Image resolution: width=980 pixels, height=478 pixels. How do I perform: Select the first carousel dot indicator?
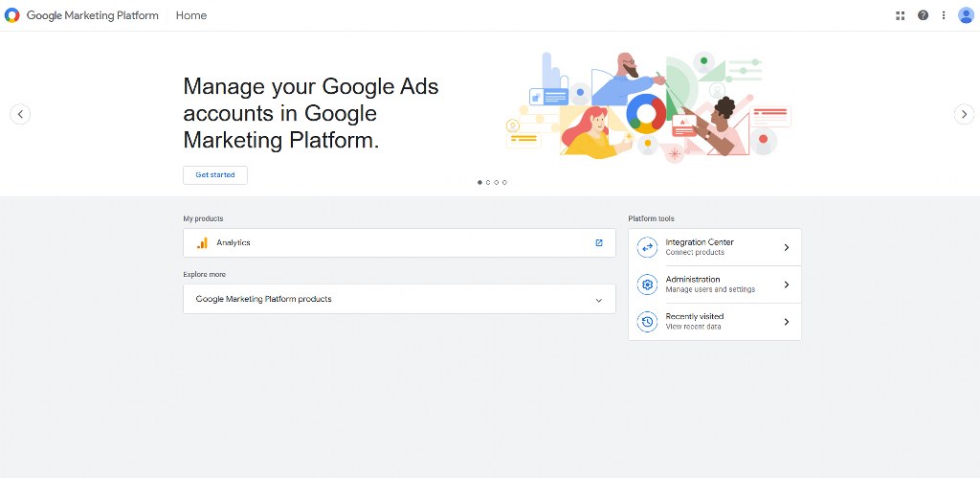(x=480, y=183)
